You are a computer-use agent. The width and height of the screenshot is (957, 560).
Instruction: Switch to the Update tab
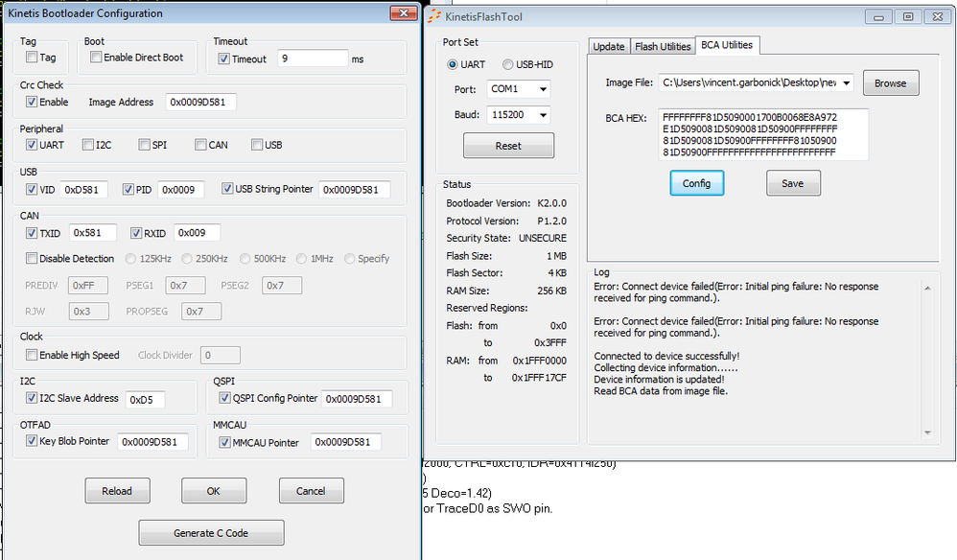pos(609,46)
